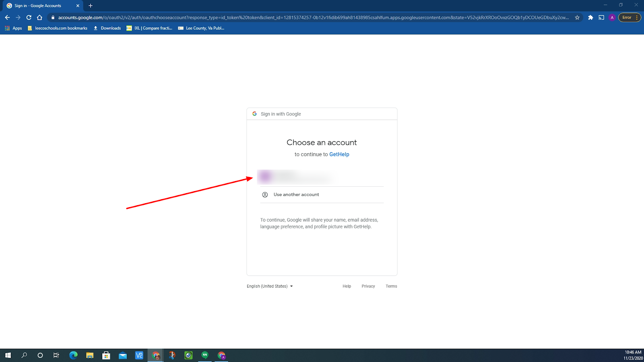Switch to the active Chrome taskbar window

click(156, 355)
